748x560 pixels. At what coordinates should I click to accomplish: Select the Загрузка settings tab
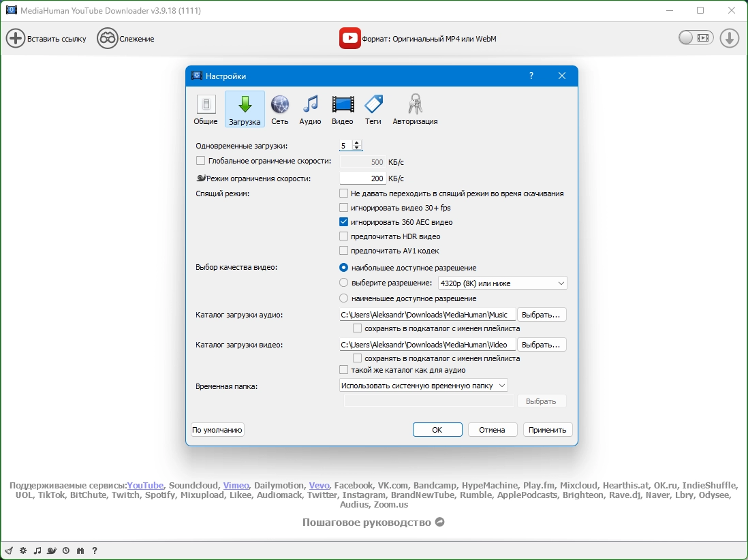(x=245, y=109)
